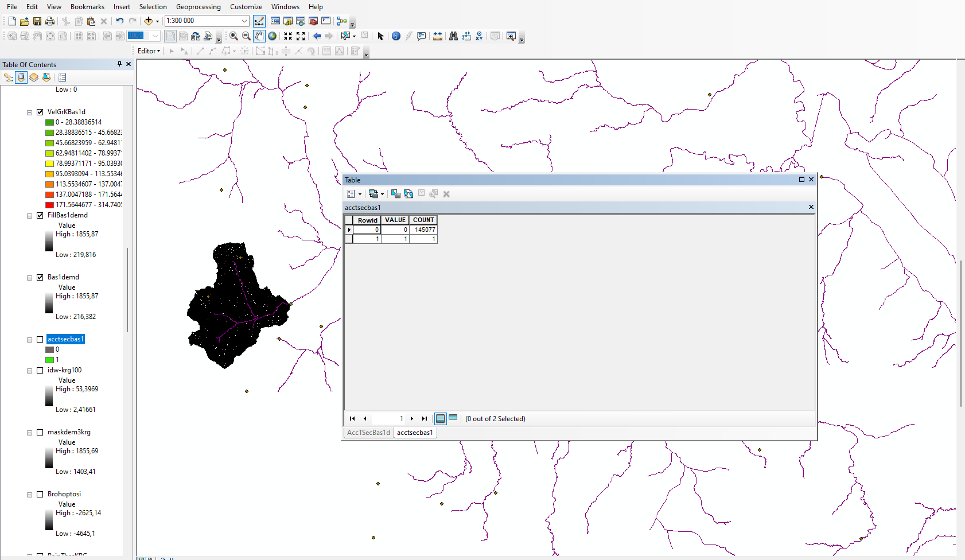The height and width of the screenshot is (560, 965).
Task: Click the COUNT column header
Action: click(423, 220)
